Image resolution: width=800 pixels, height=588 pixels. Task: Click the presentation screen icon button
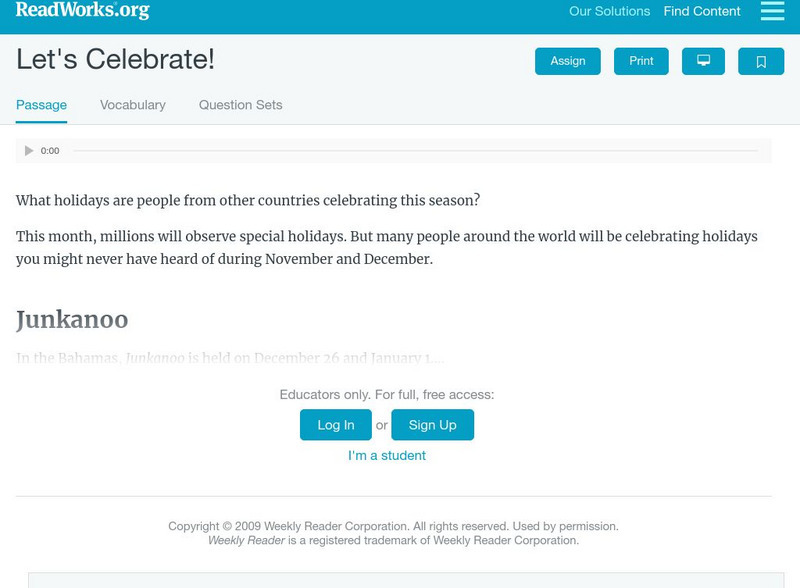[703, 61]
